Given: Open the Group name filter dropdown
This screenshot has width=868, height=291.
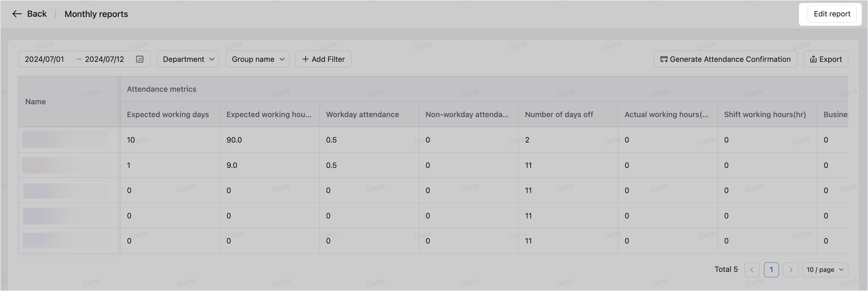Looking at the screenshot, I should [x=257, y=59].
